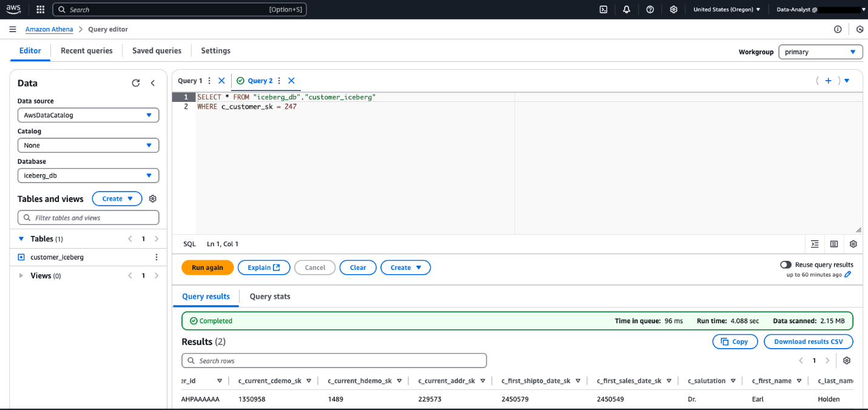Switch to Saved queries tab

(156, 51)
